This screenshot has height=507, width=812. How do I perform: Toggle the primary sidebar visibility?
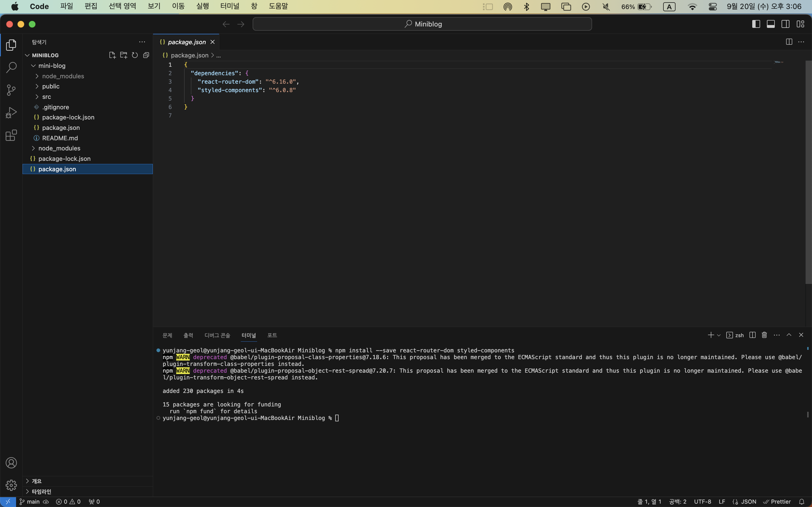pos(756,24)
